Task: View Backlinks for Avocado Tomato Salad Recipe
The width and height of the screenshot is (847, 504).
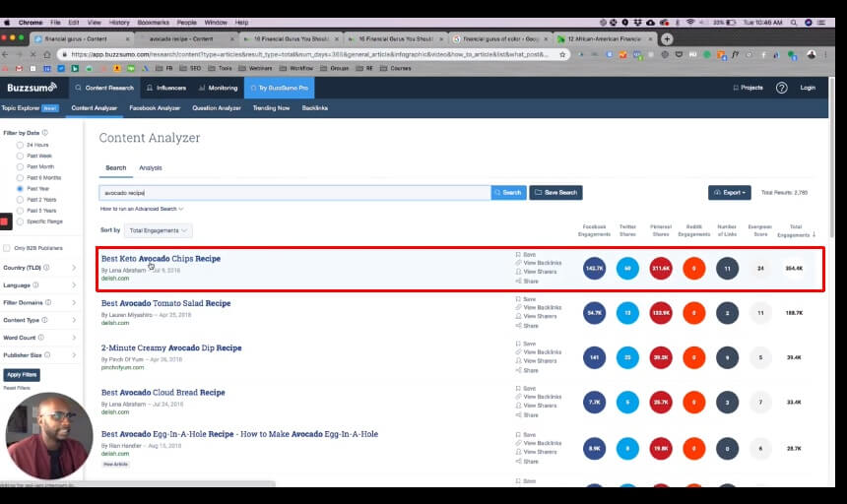Action: click(x=539, y=307)
